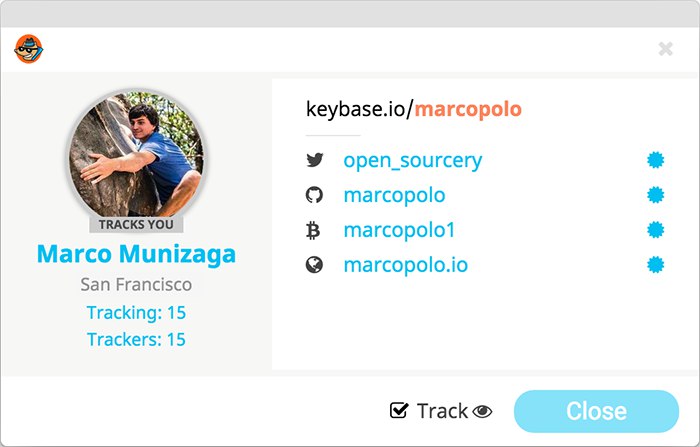This screenshot has height=447, width=700.
Task: Click the verified badge beside marcopolo GitHub
Action: [656, 195]
